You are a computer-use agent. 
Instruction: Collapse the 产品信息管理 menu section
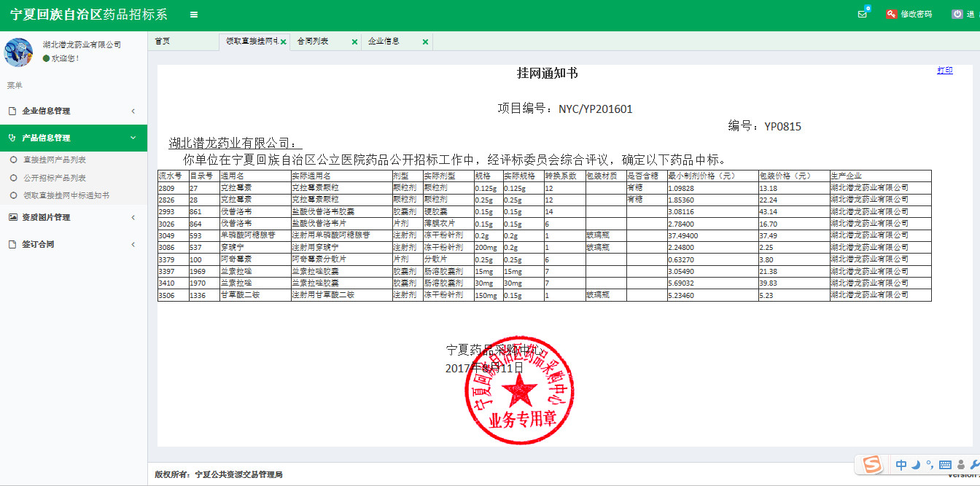(73, 138)
